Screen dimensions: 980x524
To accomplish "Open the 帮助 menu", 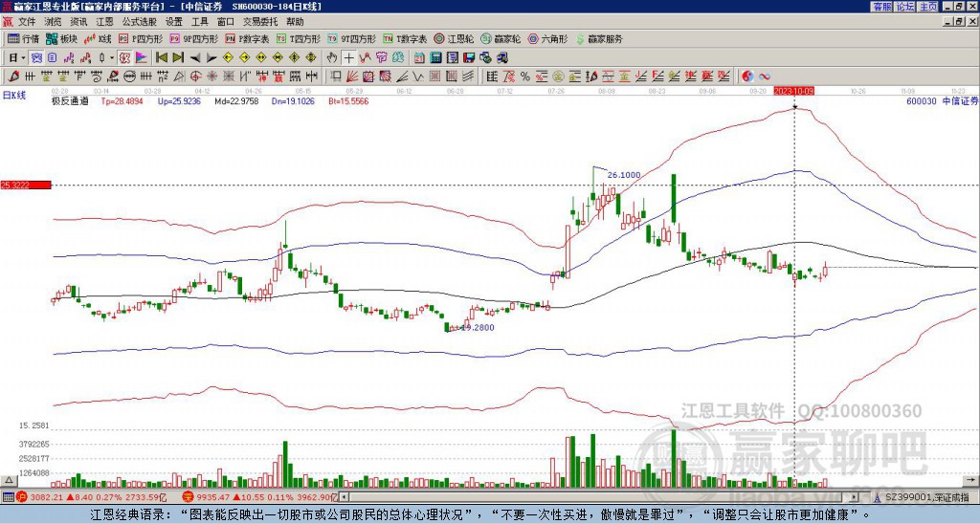I will [295, 22].
